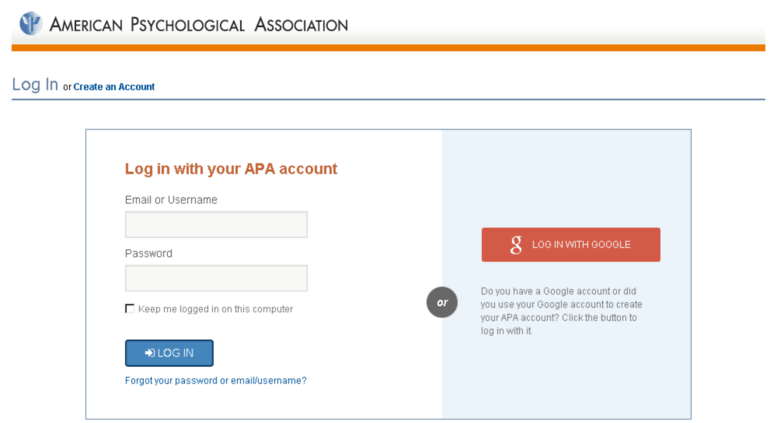Click 'Log in with your APA account' heading
Viewport: 777px width, 423px height.
coord(231,169)
